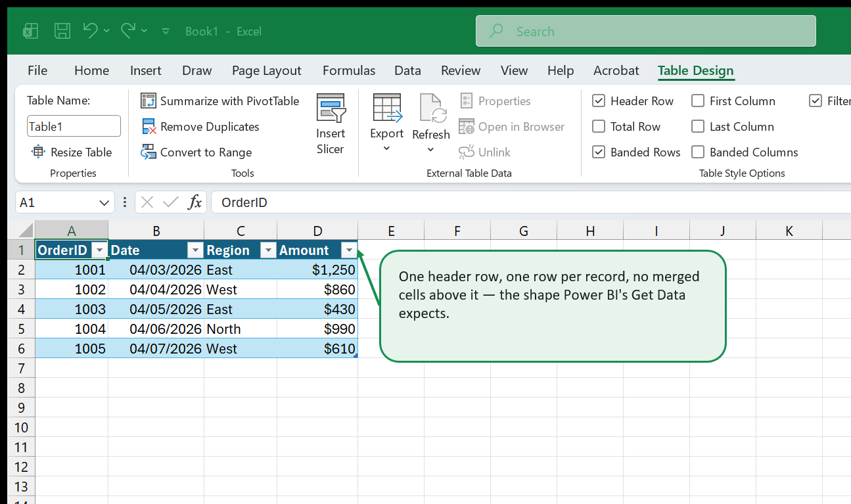Click Summarize with PivotTable
851x504 pixels.
220,101
